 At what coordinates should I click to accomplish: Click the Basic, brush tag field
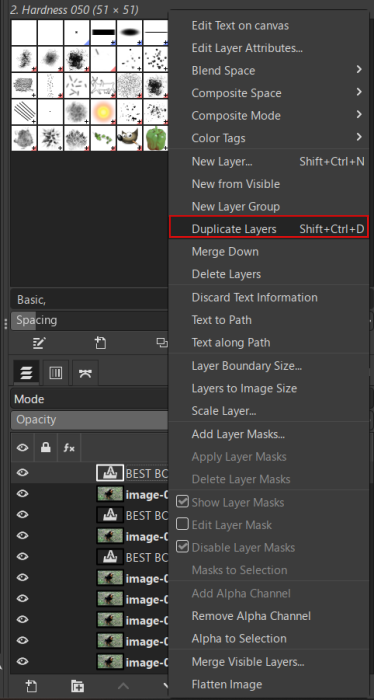point(89,300)
